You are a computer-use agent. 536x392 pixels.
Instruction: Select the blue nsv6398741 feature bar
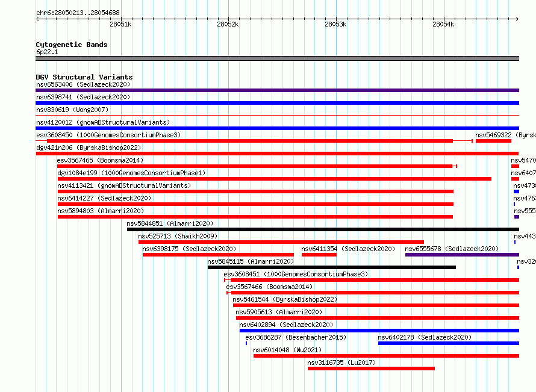277,103
